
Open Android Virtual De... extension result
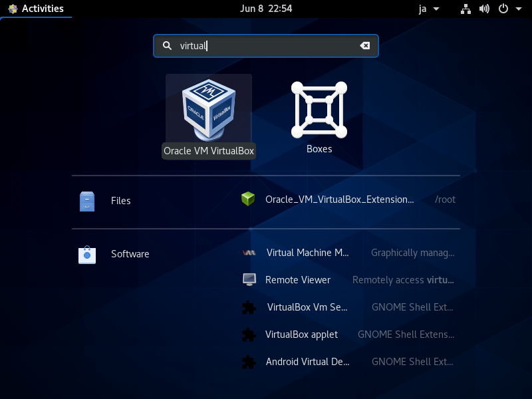(307, 362)
